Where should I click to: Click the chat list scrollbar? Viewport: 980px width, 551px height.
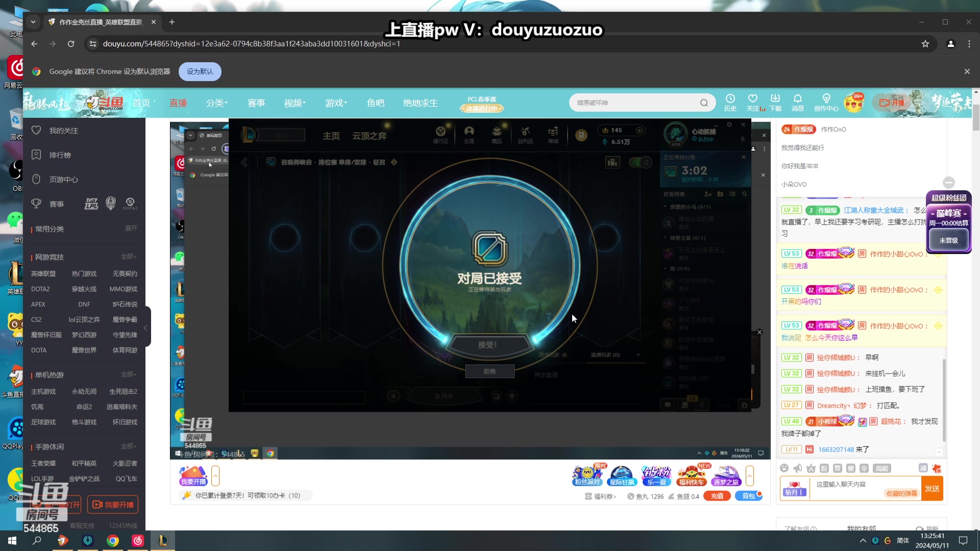943,400
